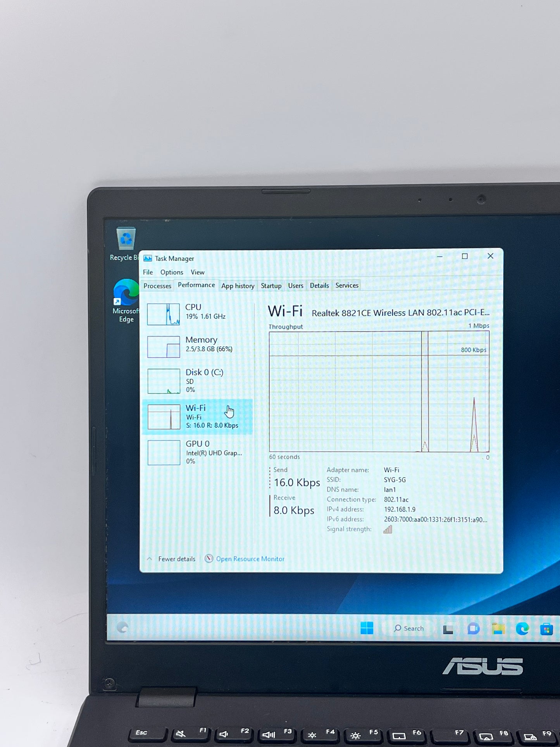This screenshot has height=747, width=560.
Task: Click the Open Resource Monitor link
Action: click(x=250, y=559)
